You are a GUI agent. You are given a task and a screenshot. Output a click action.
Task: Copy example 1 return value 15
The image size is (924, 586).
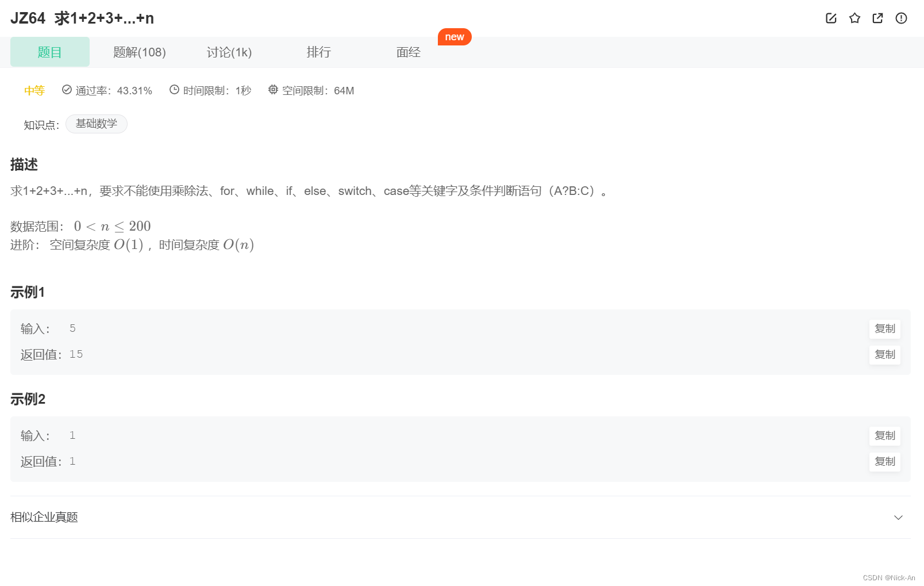pos(884,355)
